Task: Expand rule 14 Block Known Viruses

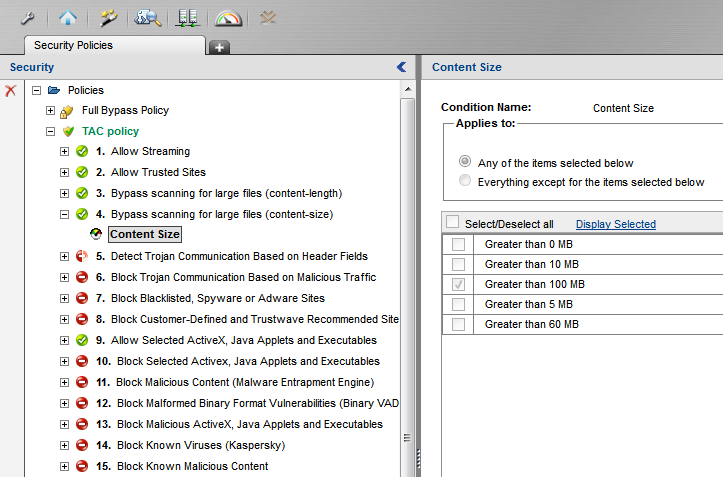Action: (x=65, y=445)
